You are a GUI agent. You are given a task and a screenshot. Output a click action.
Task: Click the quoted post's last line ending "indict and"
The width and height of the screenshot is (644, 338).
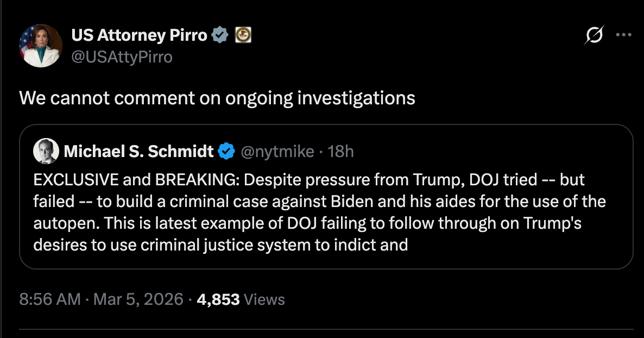point(220,245)
